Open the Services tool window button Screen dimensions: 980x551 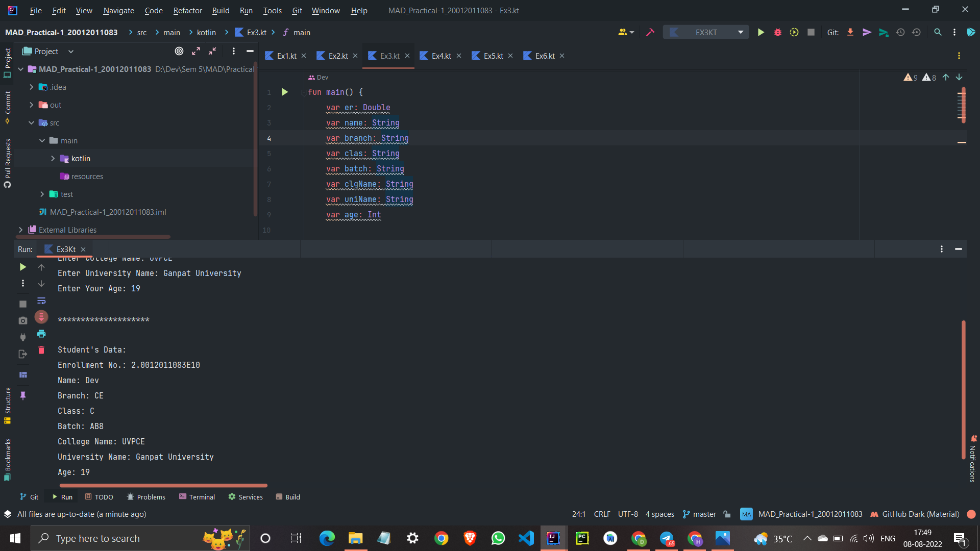246,497
